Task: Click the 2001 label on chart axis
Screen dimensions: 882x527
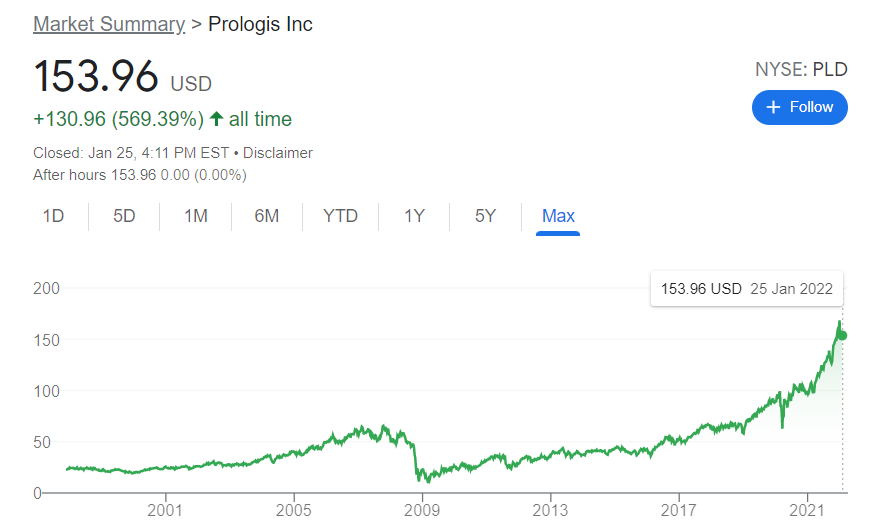Action: [165, 510]
